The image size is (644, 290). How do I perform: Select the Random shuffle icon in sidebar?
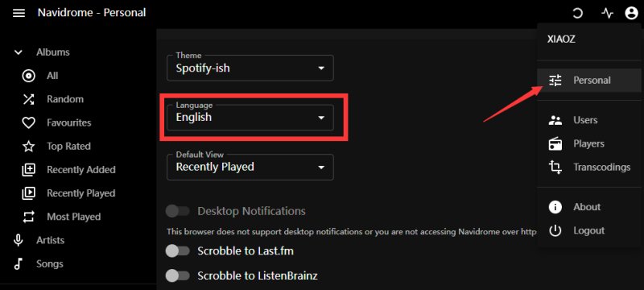point(28,99)
